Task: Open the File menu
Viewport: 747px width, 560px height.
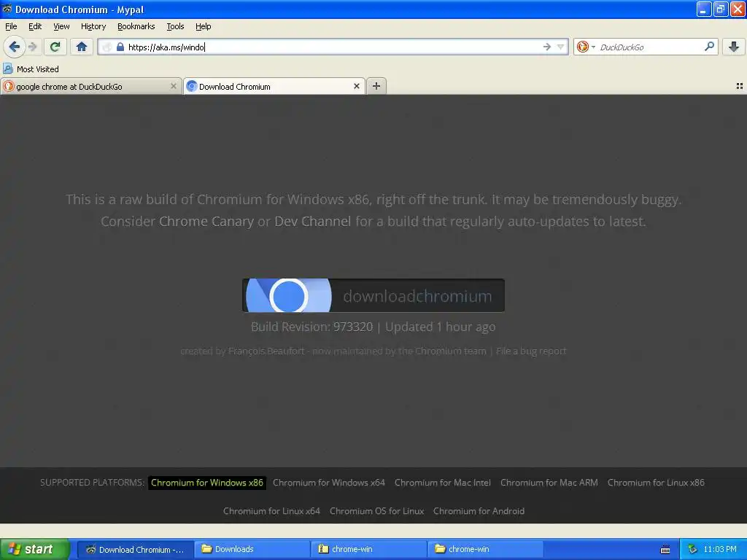Action: coord(11,26)
